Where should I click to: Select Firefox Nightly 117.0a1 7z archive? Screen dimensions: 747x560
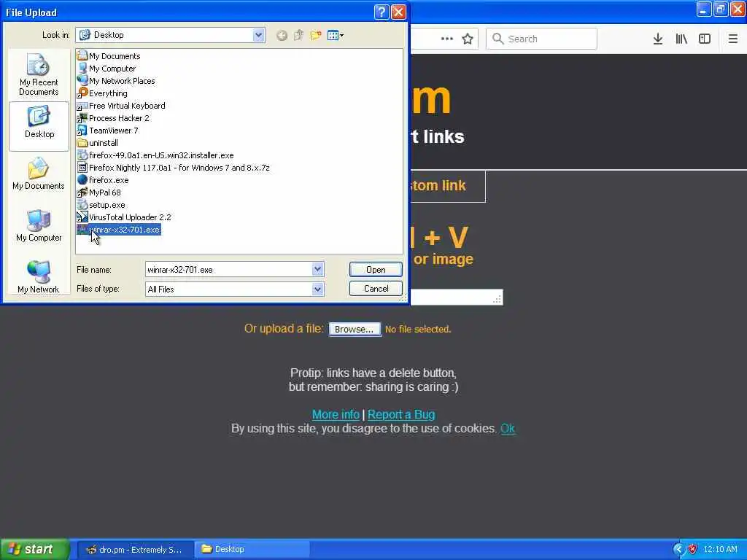tap(174, 167)
